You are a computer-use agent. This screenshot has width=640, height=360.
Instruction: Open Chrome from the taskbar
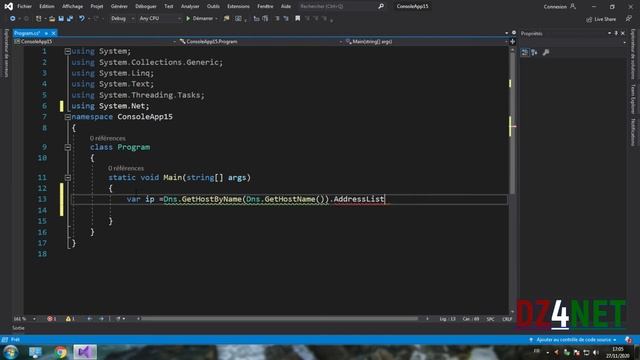pyautogui.click(x=60, y=352)
